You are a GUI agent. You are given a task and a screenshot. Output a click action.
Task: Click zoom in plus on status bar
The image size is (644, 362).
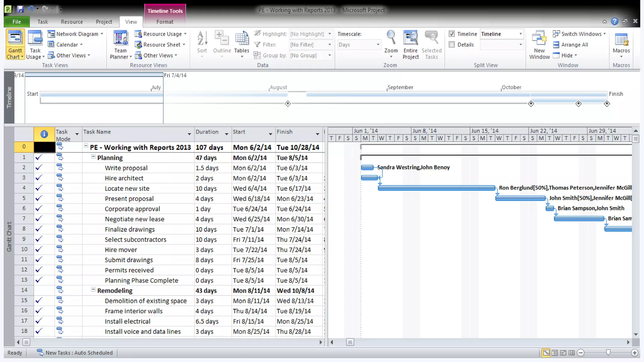634,353
